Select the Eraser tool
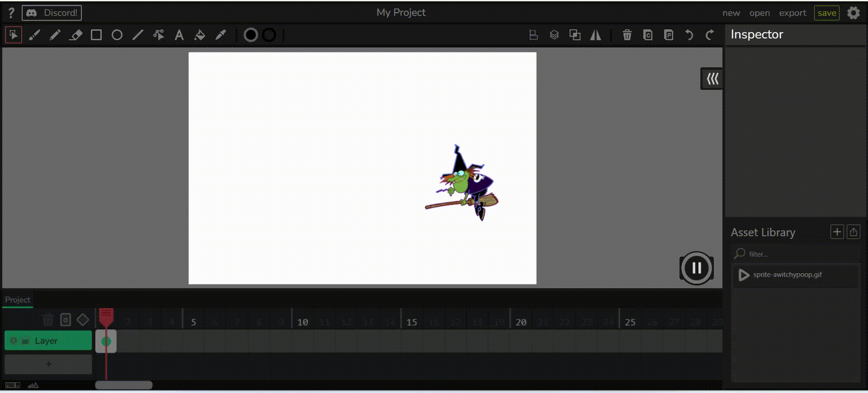Screen dimensions: 868x393 tap(75, 35)
